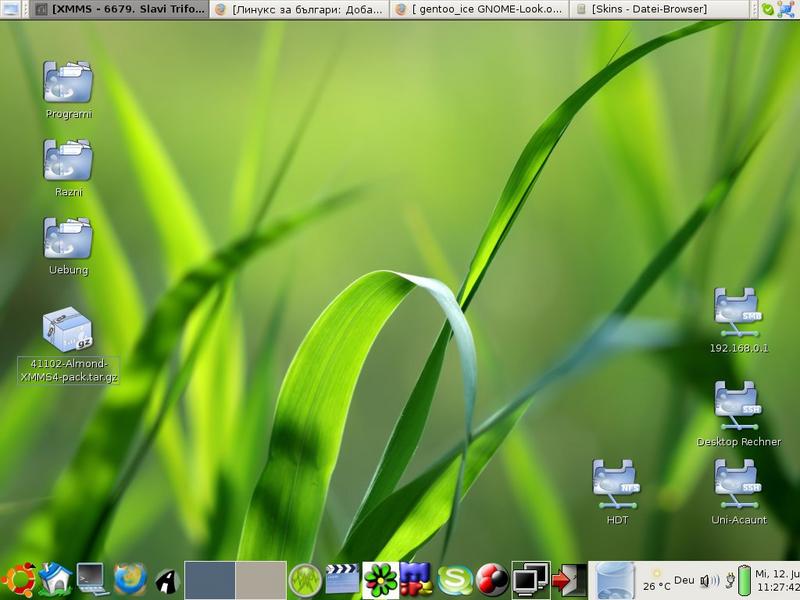This screenshot has width=800, height=600.
Task: Launch the Firefox web browser
Action: pos(130,579)
